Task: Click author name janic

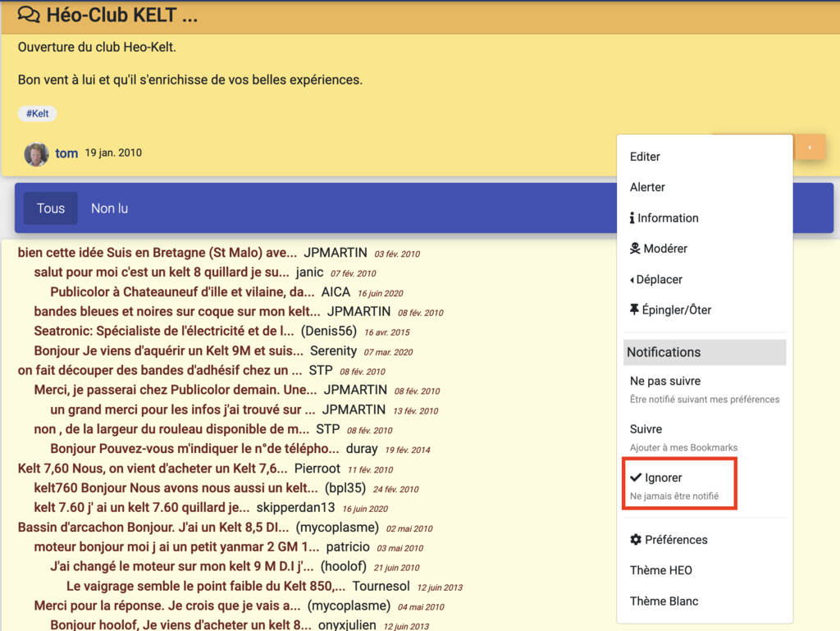Action: 309,272
